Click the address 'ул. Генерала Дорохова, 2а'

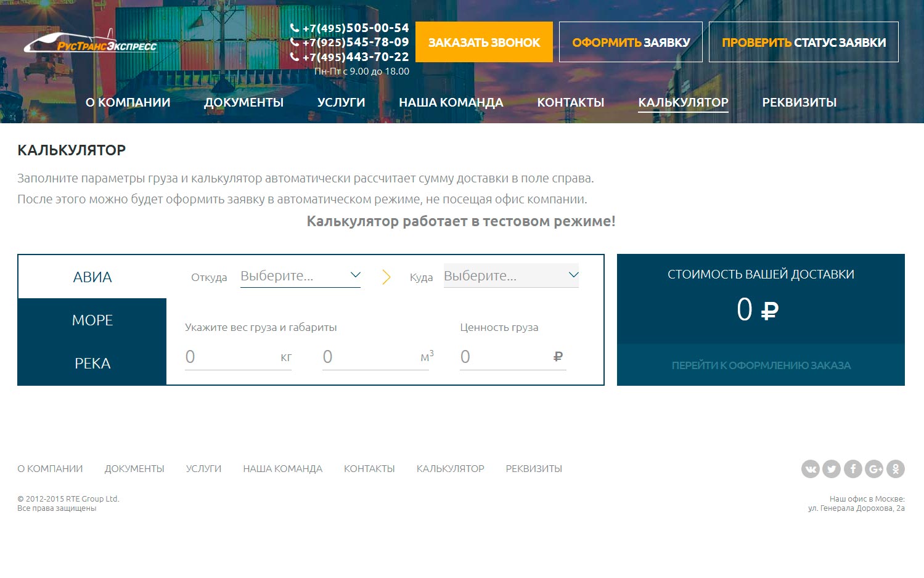pos(856,508)
